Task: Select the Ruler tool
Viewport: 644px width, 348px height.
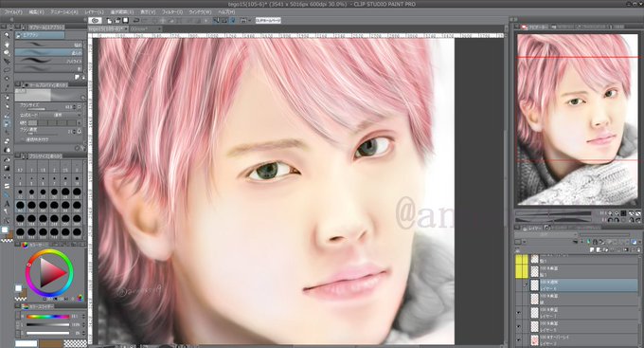Action: 7,195
